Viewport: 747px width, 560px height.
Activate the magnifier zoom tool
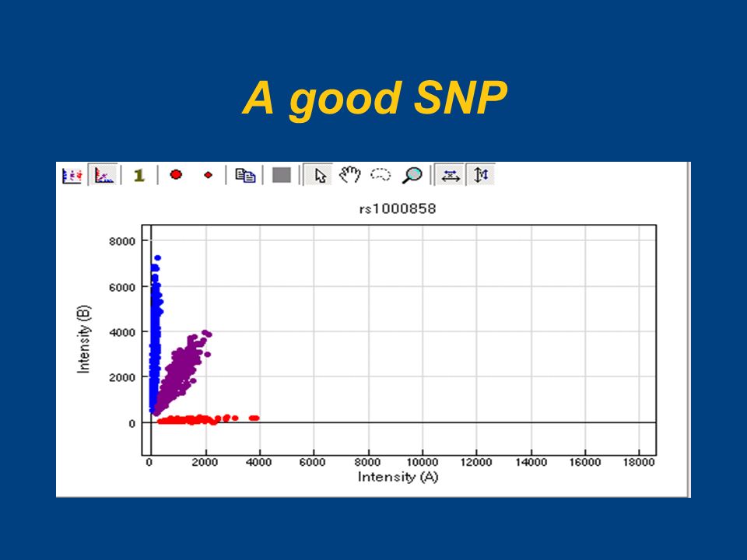click(x=412, y=175)
